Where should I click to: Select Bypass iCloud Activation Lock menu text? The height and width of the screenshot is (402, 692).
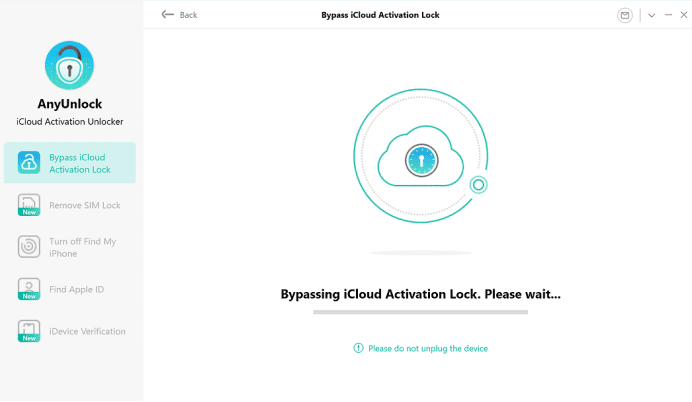point(80,163)
